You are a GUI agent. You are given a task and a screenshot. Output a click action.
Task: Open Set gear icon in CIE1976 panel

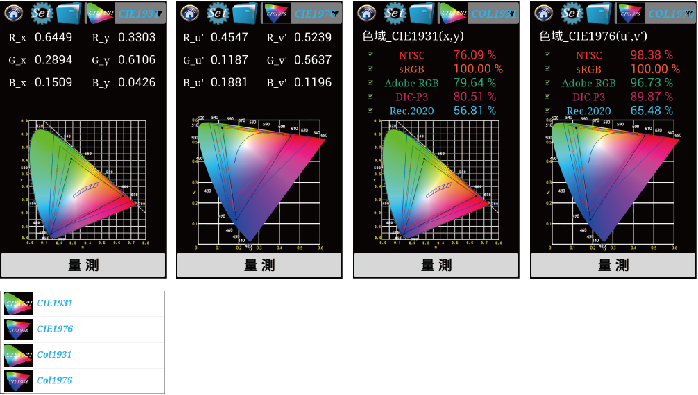pyautogui.click(x=217, y=13)
